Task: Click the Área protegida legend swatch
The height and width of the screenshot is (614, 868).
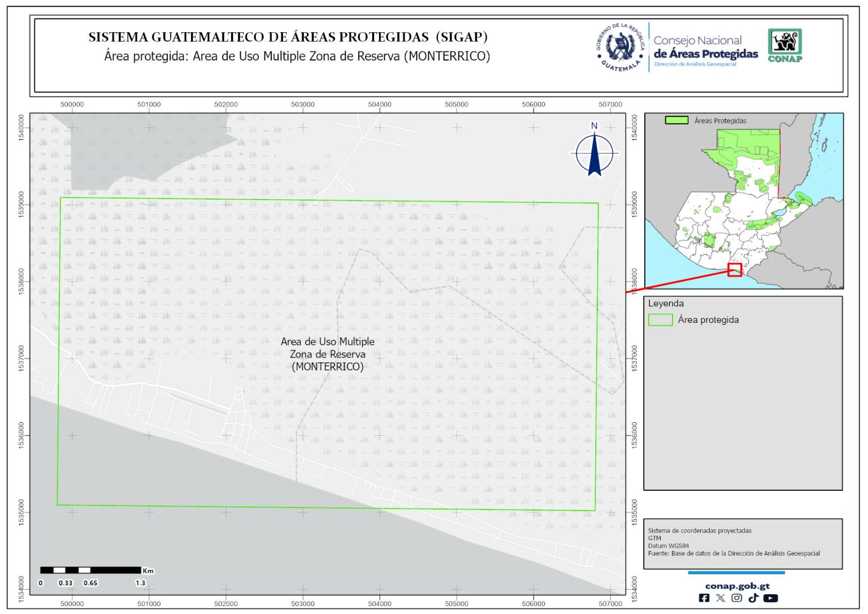Action: [x=660, y=320]
